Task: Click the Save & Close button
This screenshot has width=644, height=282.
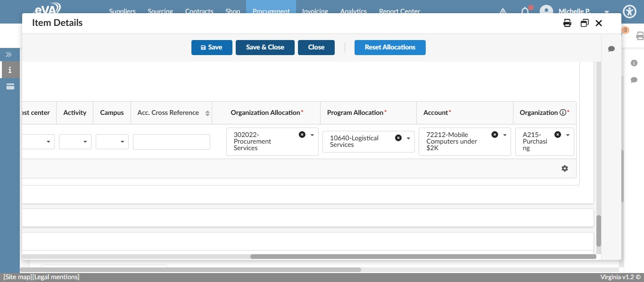Action: [265, 48]
